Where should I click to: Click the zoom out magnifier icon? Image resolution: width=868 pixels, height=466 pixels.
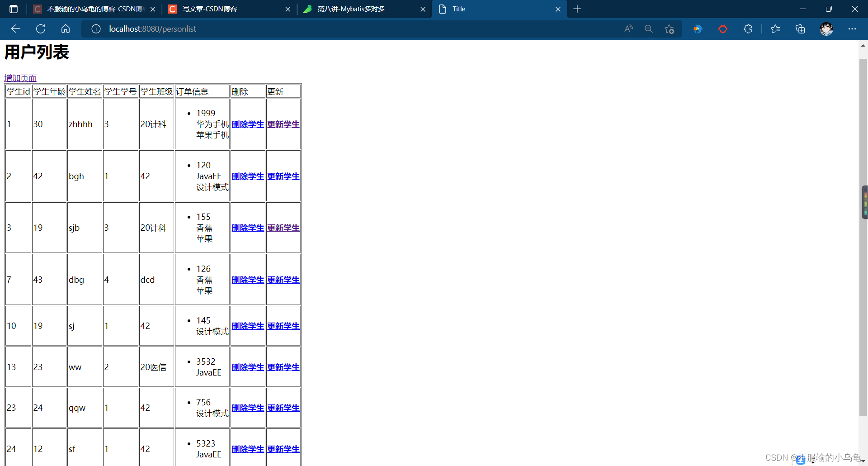[649, 29]
